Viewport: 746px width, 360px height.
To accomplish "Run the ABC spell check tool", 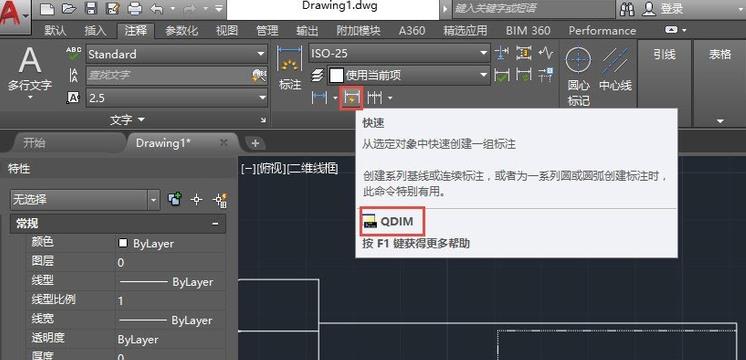I will [73, 53].
